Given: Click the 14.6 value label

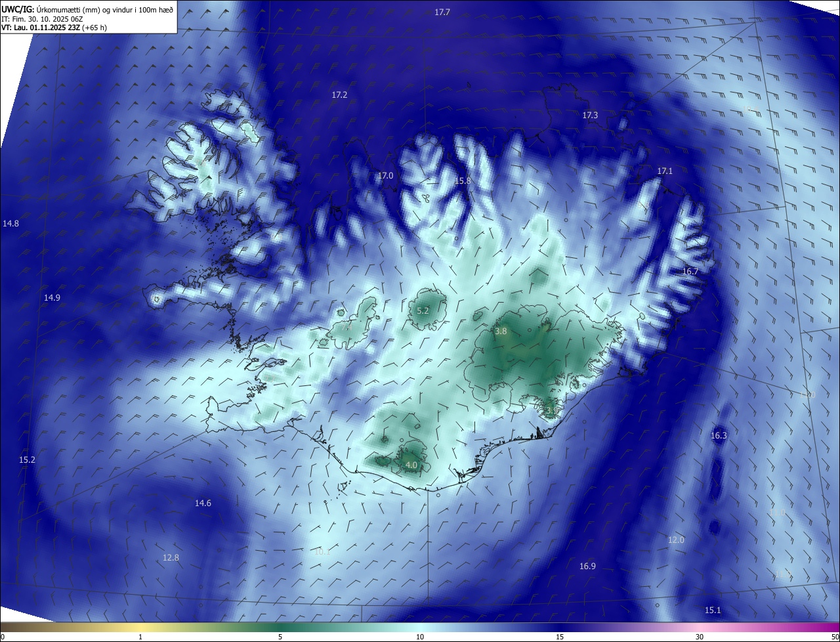Looking at the screenshot, I should point(203,503).
